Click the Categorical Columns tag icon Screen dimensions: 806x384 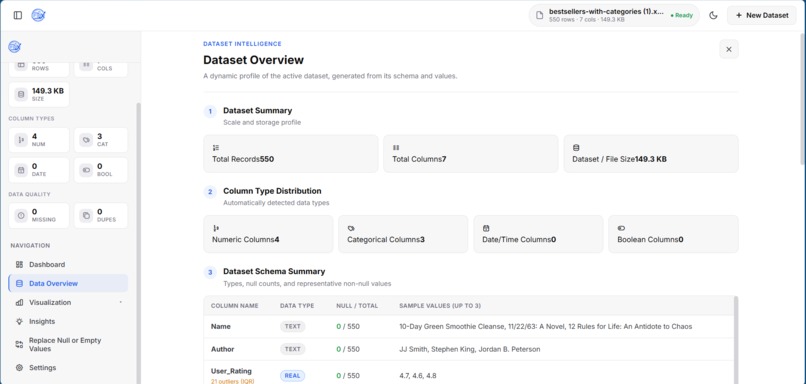[x=351, y=228]
